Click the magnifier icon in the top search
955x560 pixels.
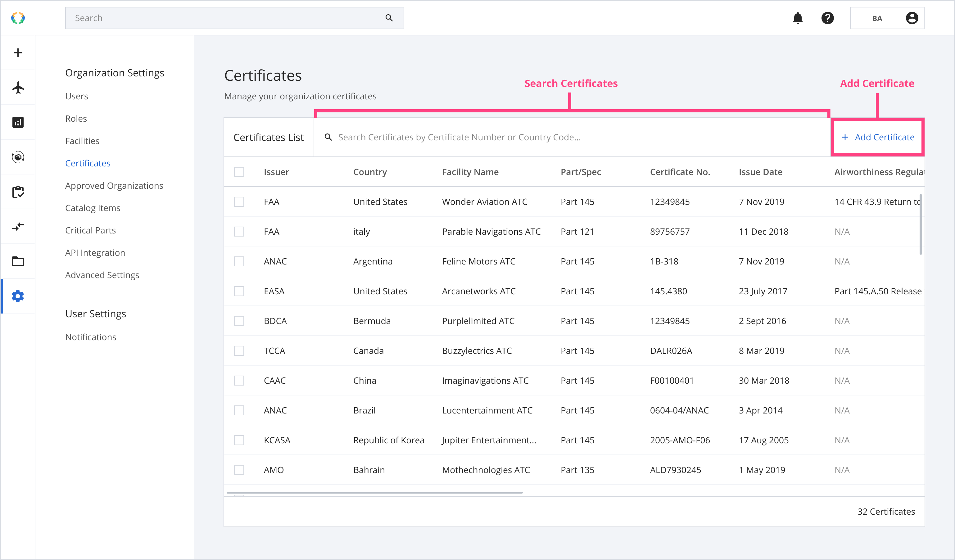pos(389,18)
